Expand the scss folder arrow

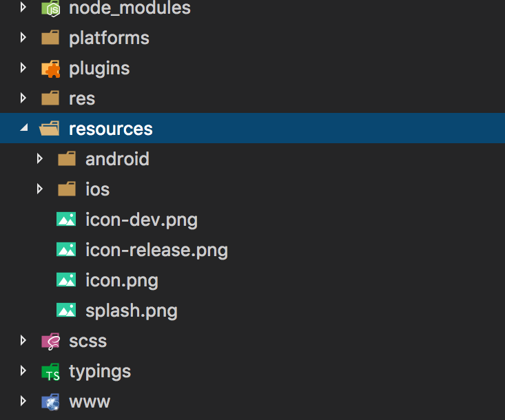[x=23, y=340]
